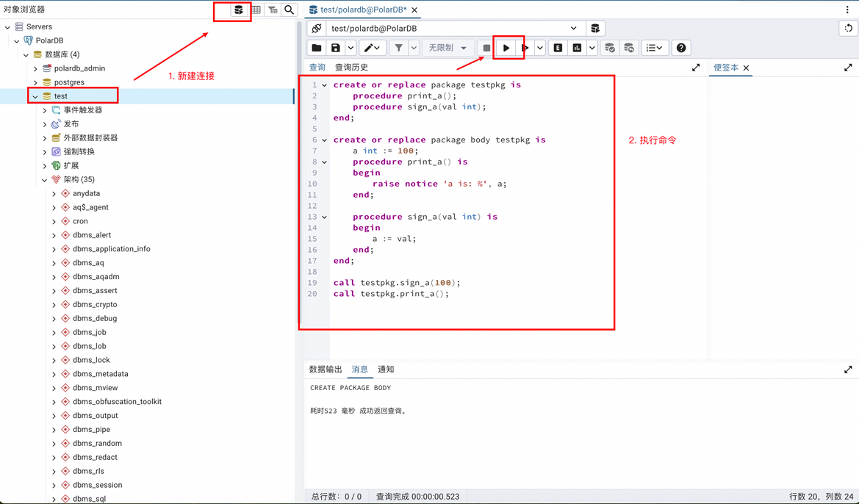Click the View Data grid icon
The width and height of the screenshot is (859, 504).
point(256,10)
